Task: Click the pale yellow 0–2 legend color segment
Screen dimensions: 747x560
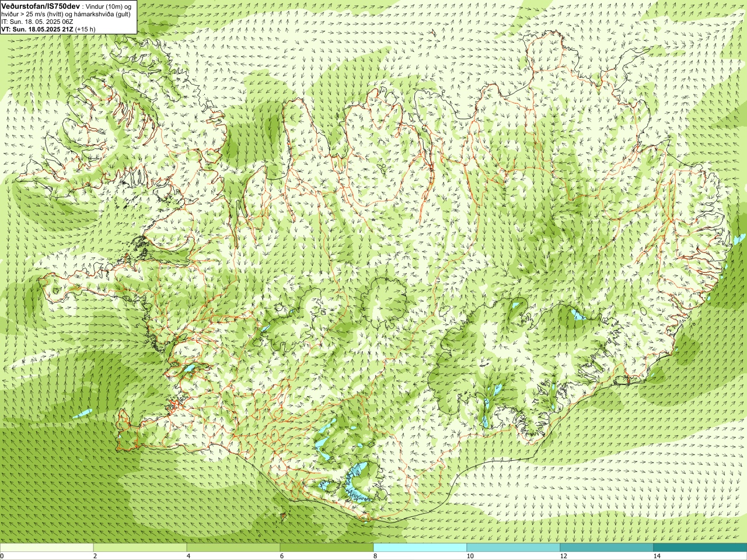Action: 47,548
